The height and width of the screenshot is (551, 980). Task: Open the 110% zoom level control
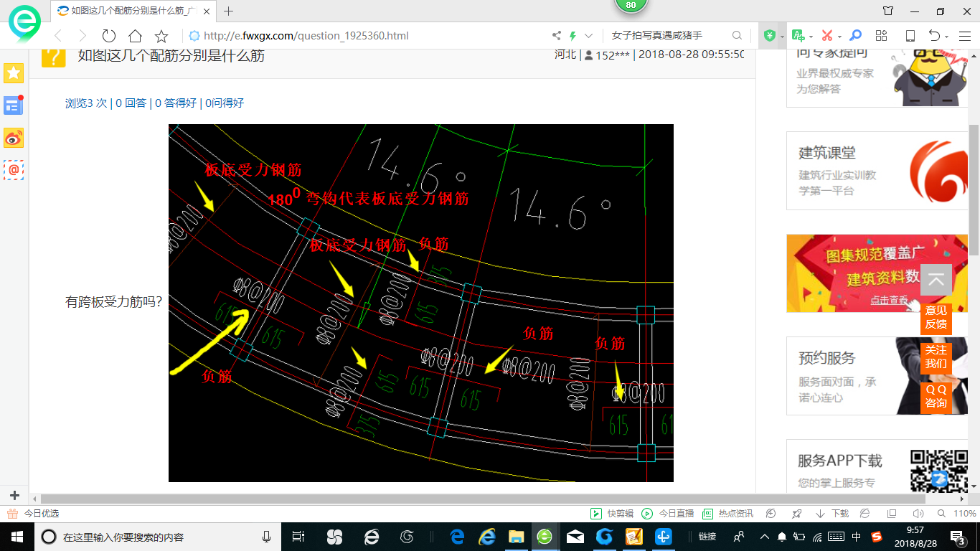tap(957, 514)
